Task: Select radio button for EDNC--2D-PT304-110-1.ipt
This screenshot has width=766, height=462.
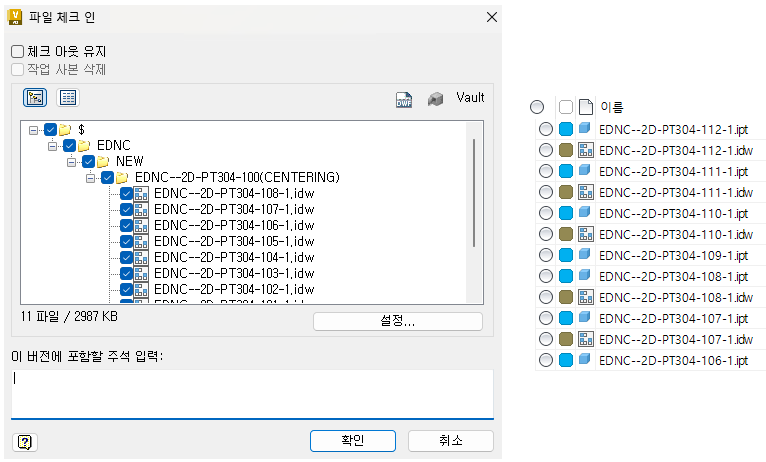Action: click(x=545, y=213)
